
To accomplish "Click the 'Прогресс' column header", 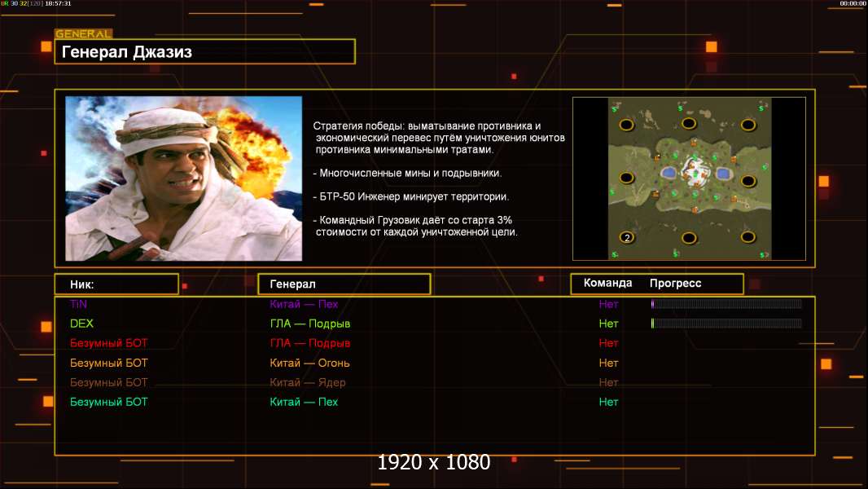I will pyautogui.click(x=675, y=283).
